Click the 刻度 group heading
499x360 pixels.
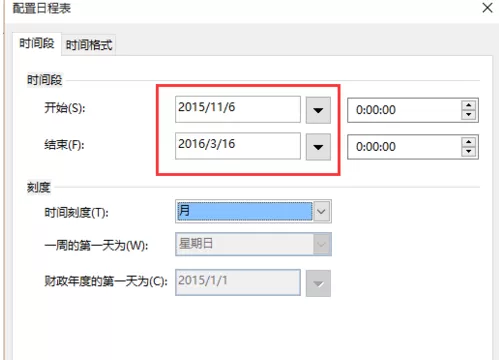39,187
